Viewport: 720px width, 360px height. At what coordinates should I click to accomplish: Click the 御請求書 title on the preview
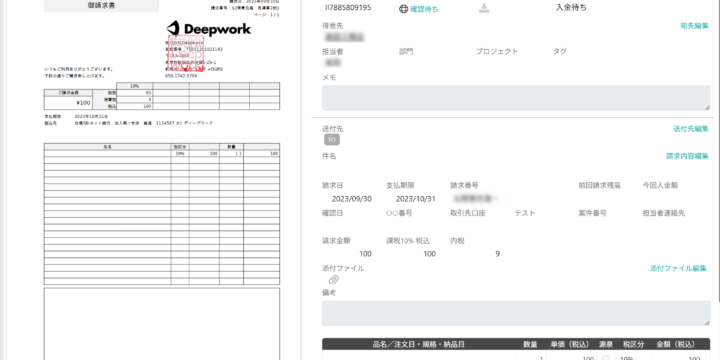pyautogui.click(x=101, y=6)
